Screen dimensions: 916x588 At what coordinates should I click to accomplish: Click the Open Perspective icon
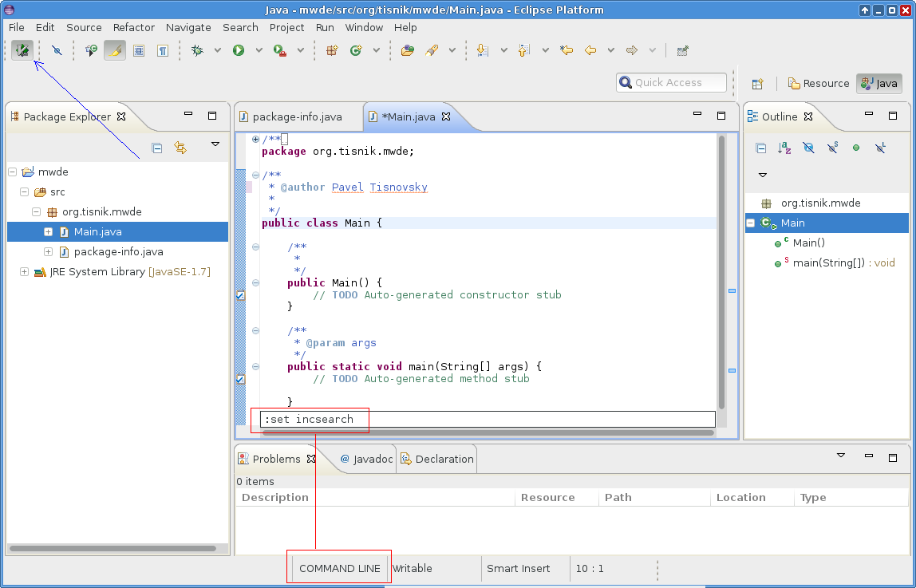click(758, 84)
